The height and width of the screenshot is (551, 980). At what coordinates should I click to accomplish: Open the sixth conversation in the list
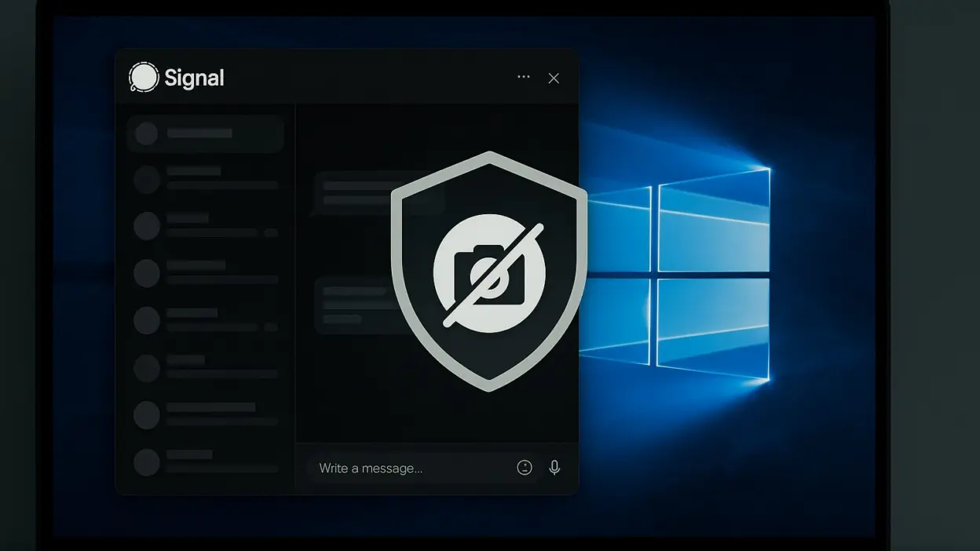coord(206,367)
